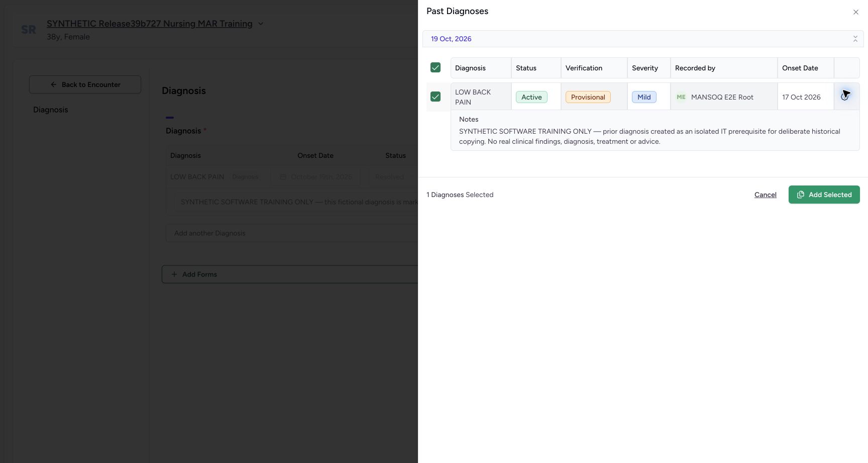
Task: Open the Resolved status dropdown behind the panel
Action: click(393, 177)
